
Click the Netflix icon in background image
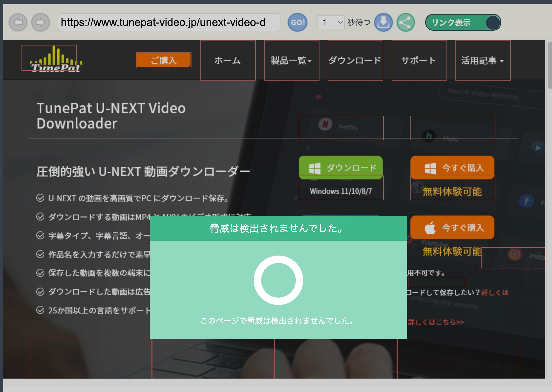point(325,124)
